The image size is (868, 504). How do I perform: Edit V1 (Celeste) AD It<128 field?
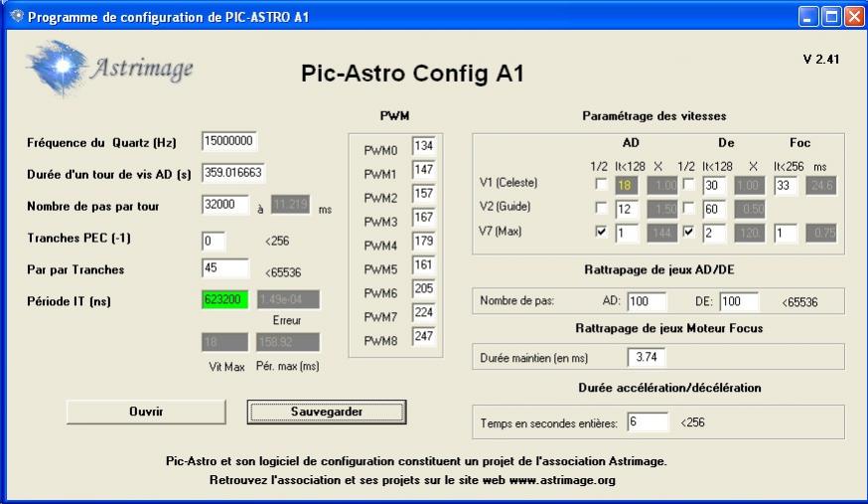click(627, 186)
